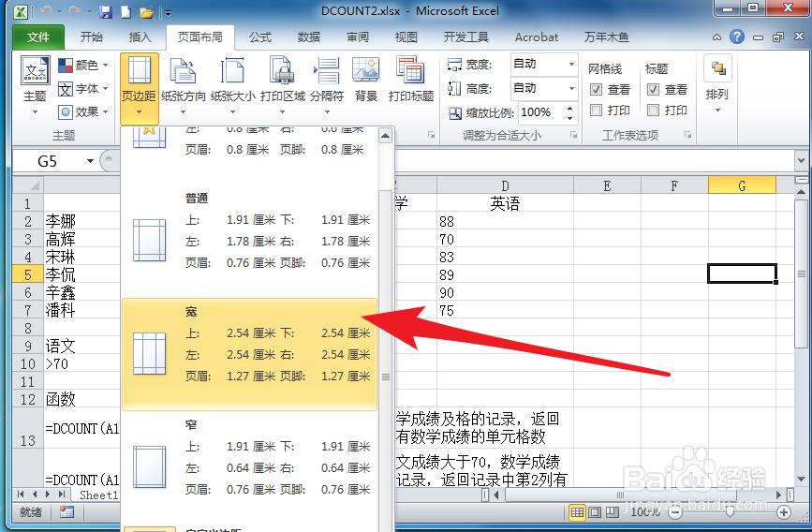Switch to the 开始 Home tab
The height and width of the screenshot is (532, 812).
[92, 37]
